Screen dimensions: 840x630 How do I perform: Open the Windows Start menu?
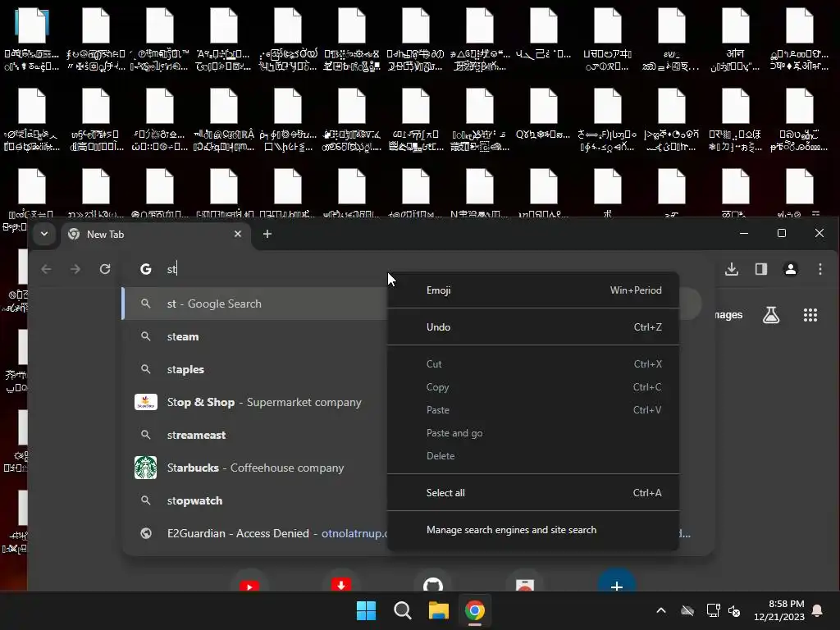[x=367, y=610]
